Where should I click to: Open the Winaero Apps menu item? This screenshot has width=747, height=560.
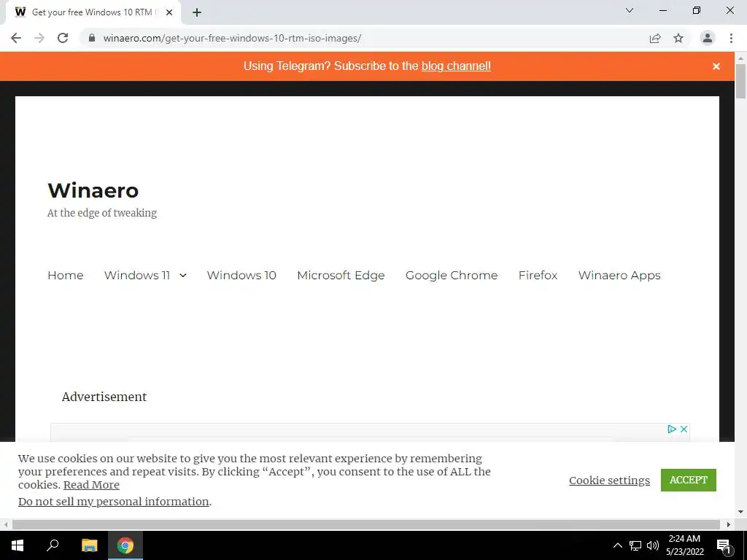(x=619, y=276)
